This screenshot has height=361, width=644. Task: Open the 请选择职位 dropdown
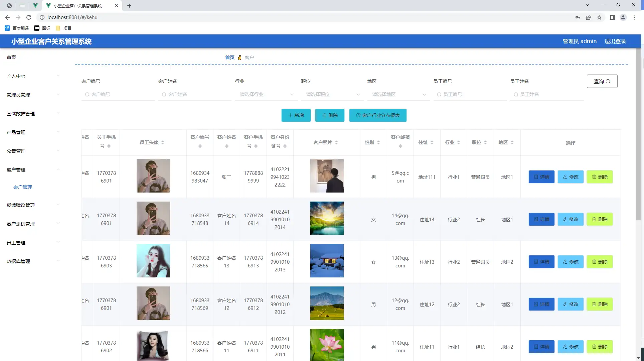click(x=332, y=94)
